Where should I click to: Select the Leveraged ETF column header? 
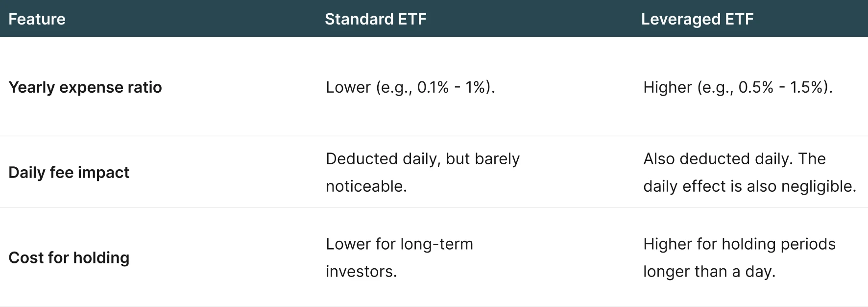(697, 19)
